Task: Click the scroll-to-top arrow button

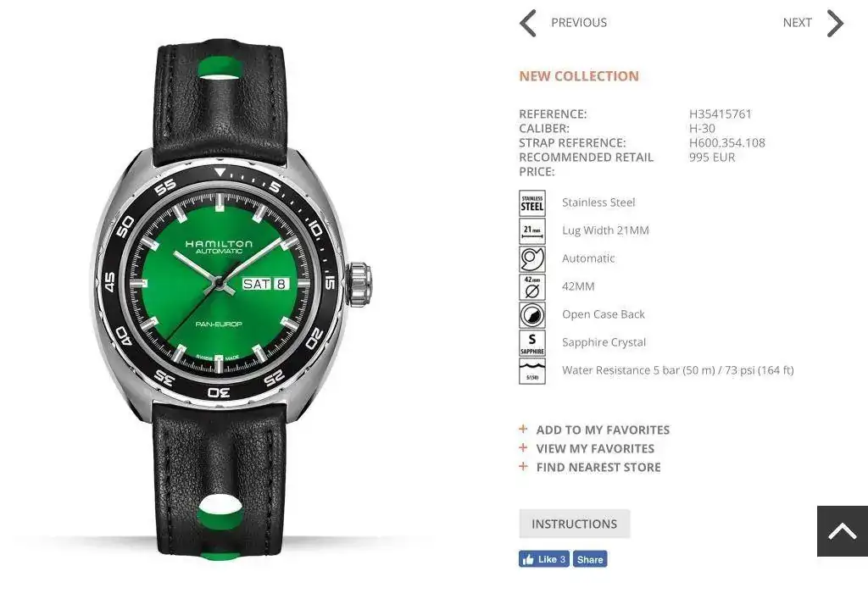Action: (843, 531)
